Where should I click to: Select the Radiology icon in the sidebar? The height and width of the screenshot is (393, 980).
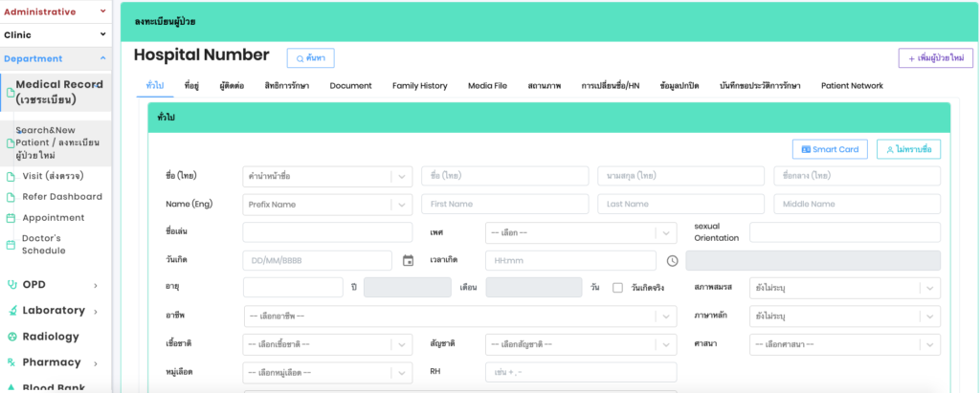(11, 337)
